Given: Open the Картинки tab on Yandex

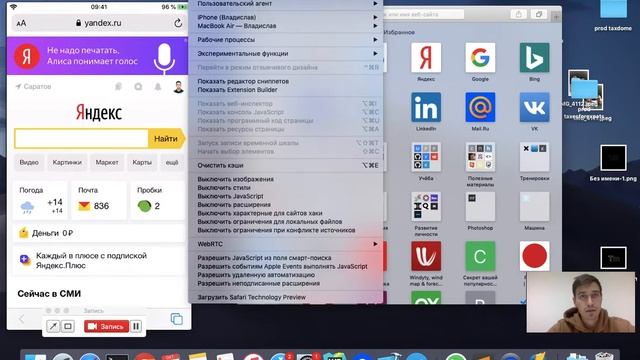Looking at the screenshot, I should pyautogui.click(x=67, y=162).
